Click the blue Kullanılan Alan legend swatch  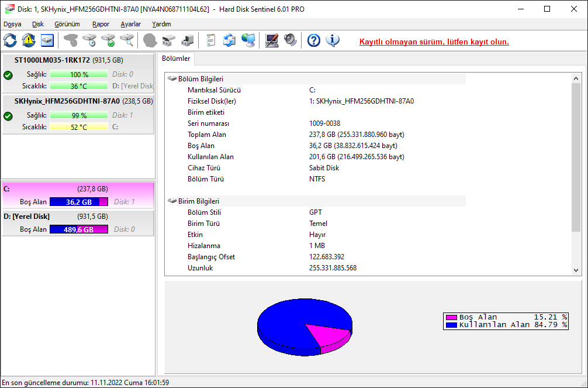(x=451, y=325)
